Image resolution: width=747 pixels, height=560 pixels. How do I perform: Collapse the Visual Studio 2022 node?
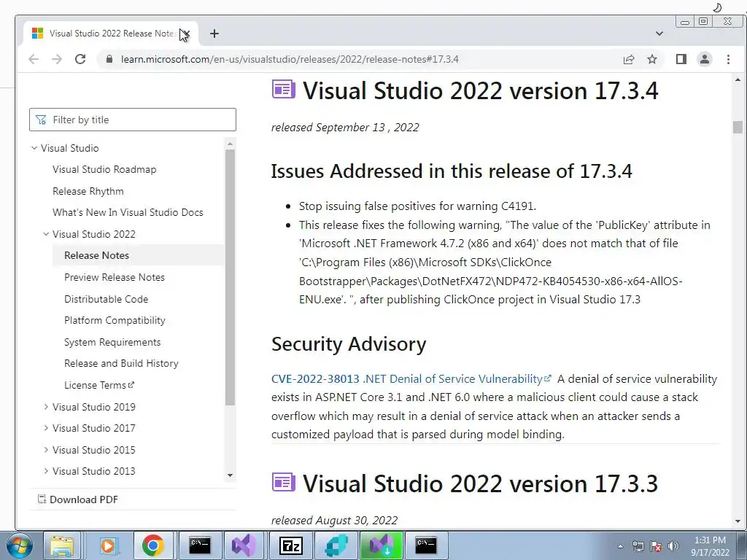click(x=46, y=234)
